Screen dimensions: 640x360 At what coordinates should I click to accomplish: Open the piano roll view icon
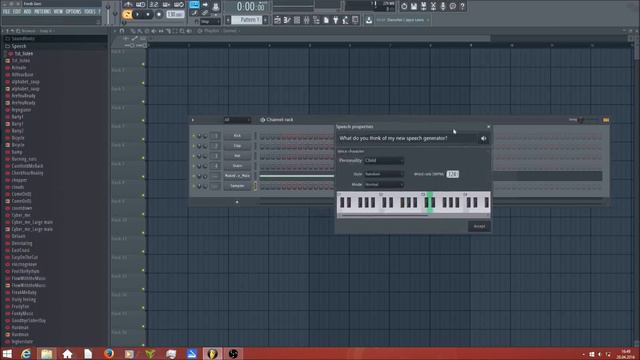click(x=287, y=20)
